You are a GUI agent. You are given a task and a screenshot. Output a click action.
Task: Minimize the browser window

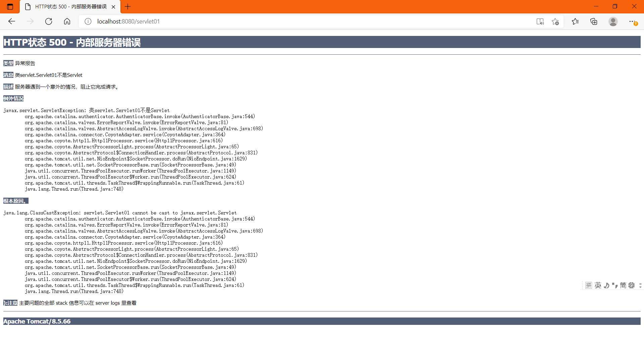[x=596, y=6]
